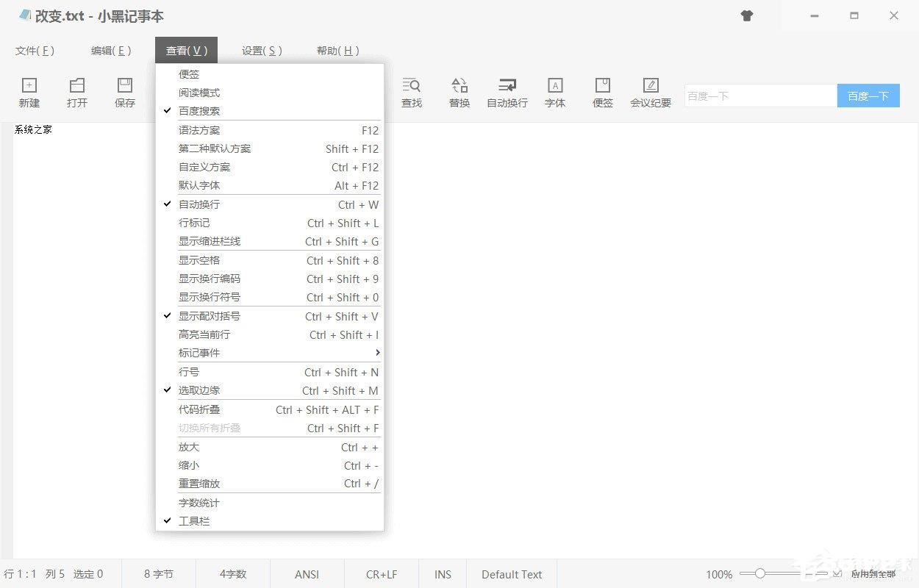Click the ANSI encoding status entry
Viewport: 919px width, 588px height.
(307, 574)
